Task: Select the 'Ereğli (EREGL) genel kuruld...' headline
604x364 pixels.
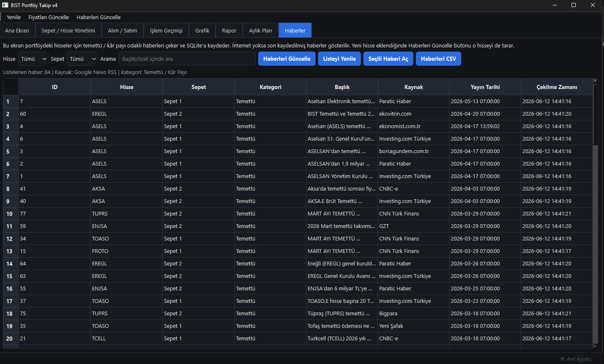Action: [x=342, y=264]
